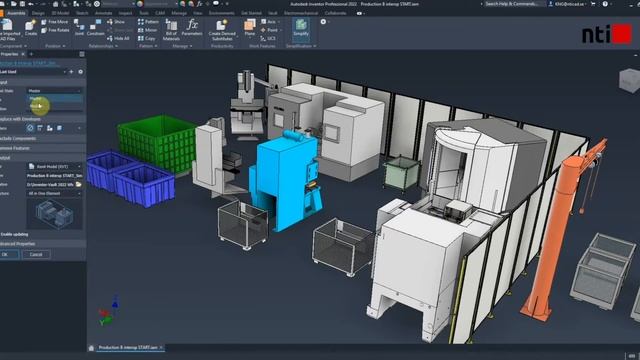Open the Last Used preset dropdown
Screen dimensions: 640x360
[33, 72]
